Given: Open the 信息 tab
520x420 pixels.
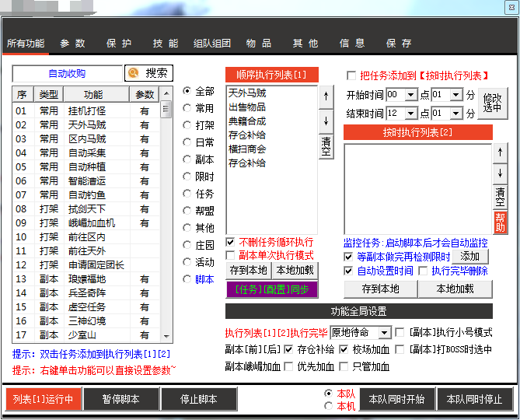Looking at the screenshot, I should click(x=352, y=44).
